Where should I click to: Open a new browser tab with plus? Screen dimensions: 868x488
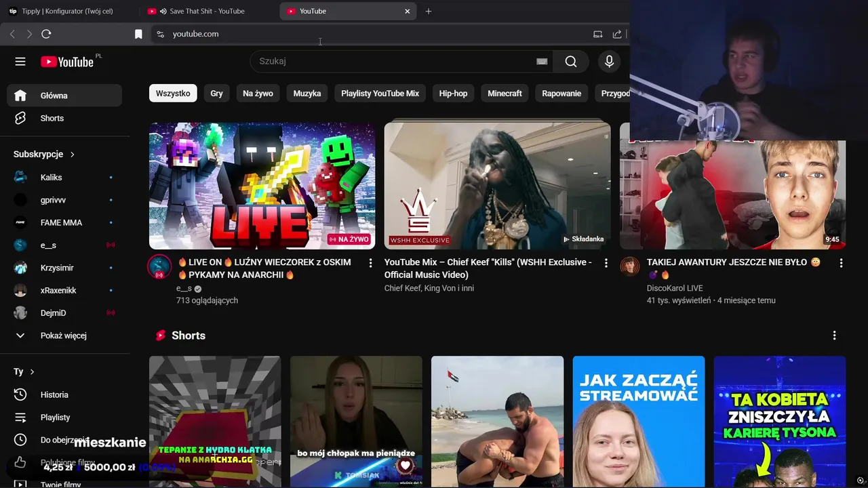point(429,11)
